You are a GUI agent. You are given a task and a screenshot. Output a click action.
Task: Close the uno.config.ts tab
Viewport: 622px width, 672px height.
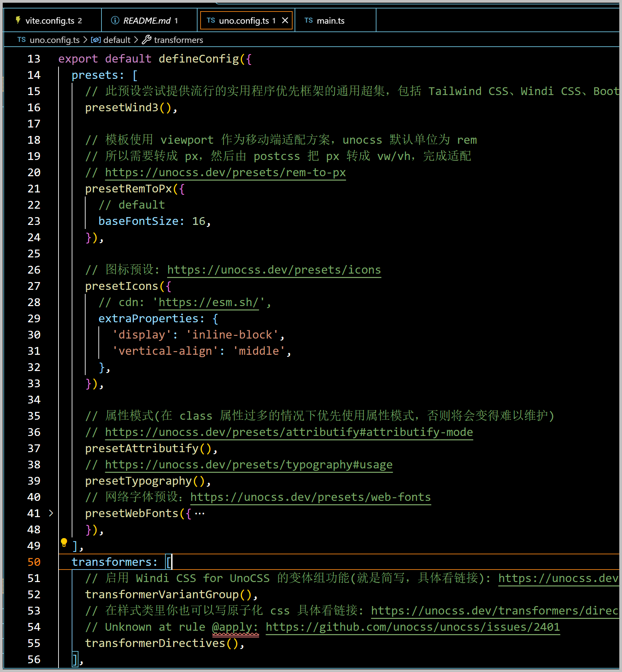pyautogui.click(x=285, y=21)
